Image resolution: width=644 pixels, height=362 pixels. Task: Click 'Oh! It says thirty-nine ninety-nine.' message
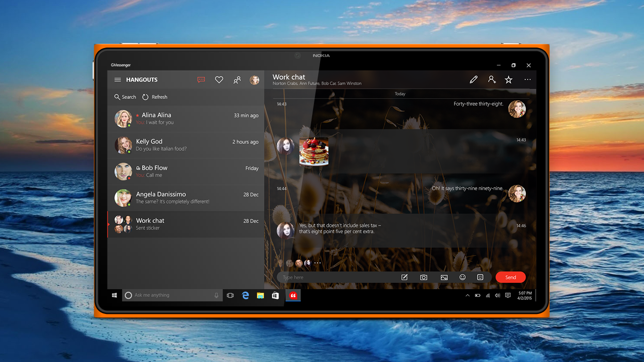click(x=468, y=188)
